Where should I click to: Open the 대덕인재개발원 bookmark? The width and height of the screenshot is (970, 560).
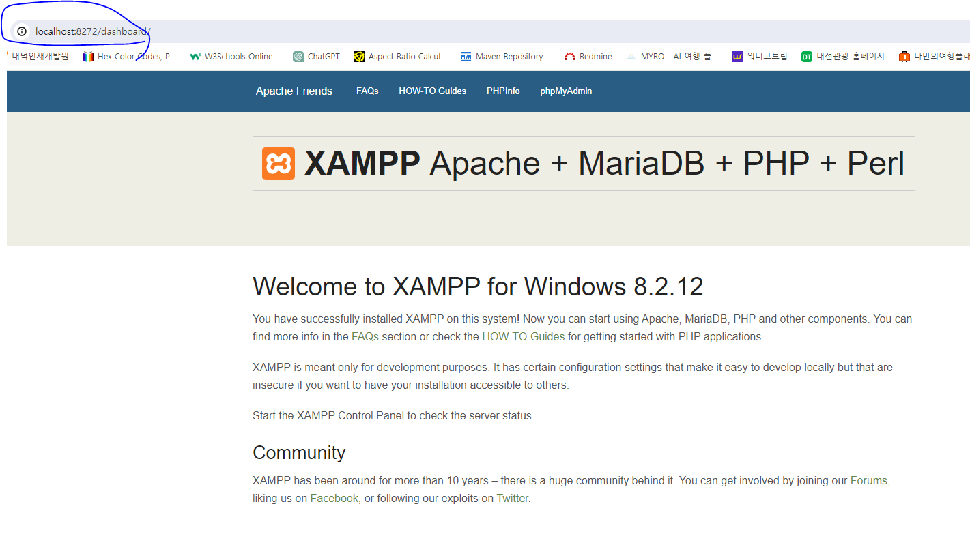40,57
